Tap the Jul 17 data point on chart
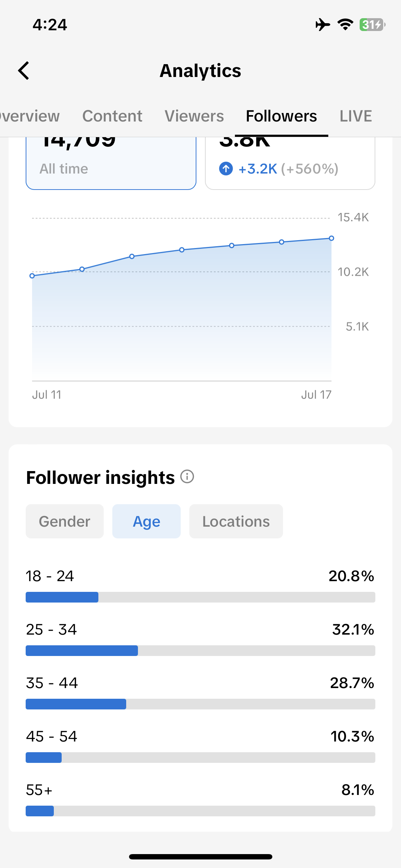Viewport: 401px width, 868px height. (x=331, y=238)
